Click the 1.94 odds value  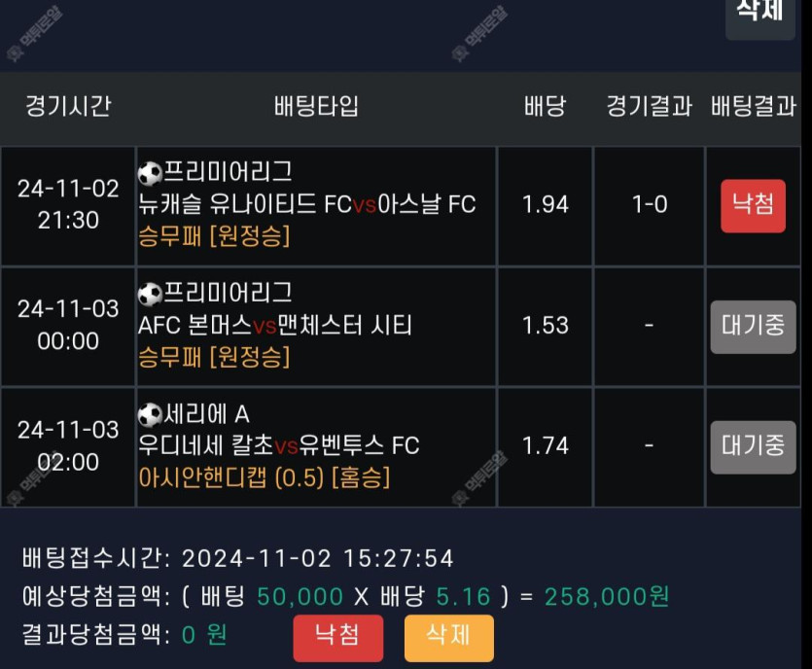pyautogui.click(x=545, y=204)
